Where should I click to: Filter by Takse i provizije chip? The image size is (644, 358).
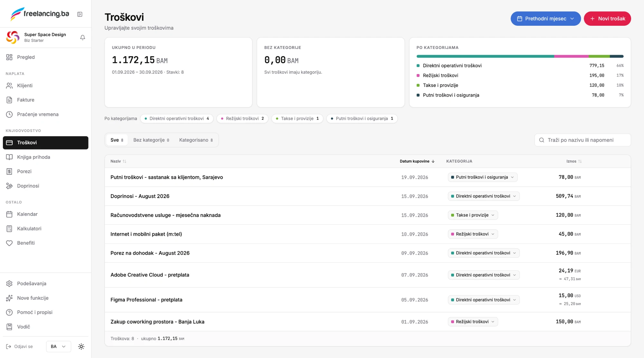coord(297,118)
